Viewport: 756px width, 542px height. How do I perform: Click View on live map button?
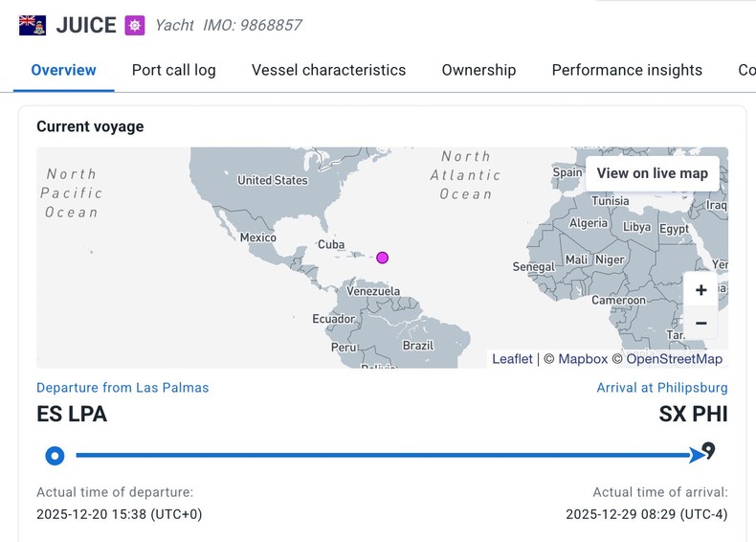click(652, 173)
